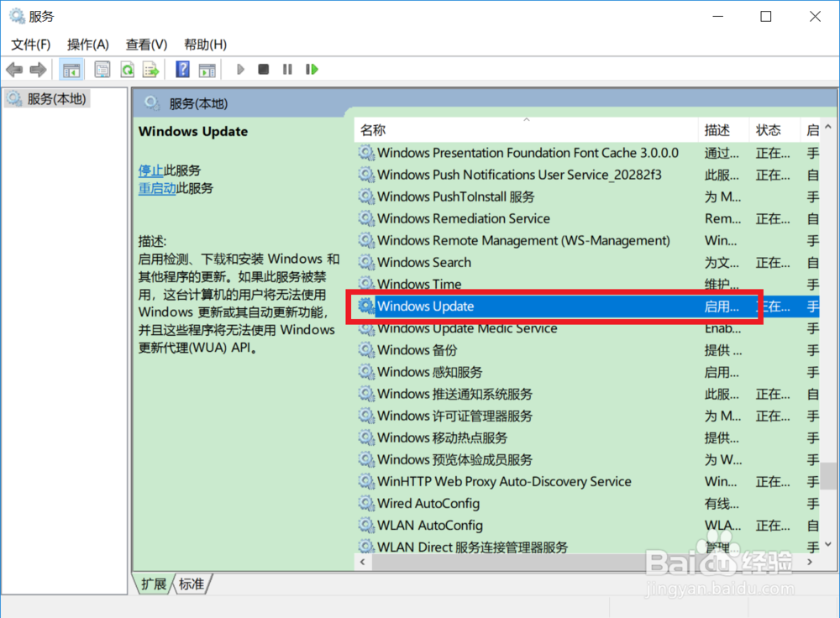Image resolution: width=840 pixels, height=618 pixels.
Task: Open the 操作(A) menu
Action: click(x=88, y=45)
